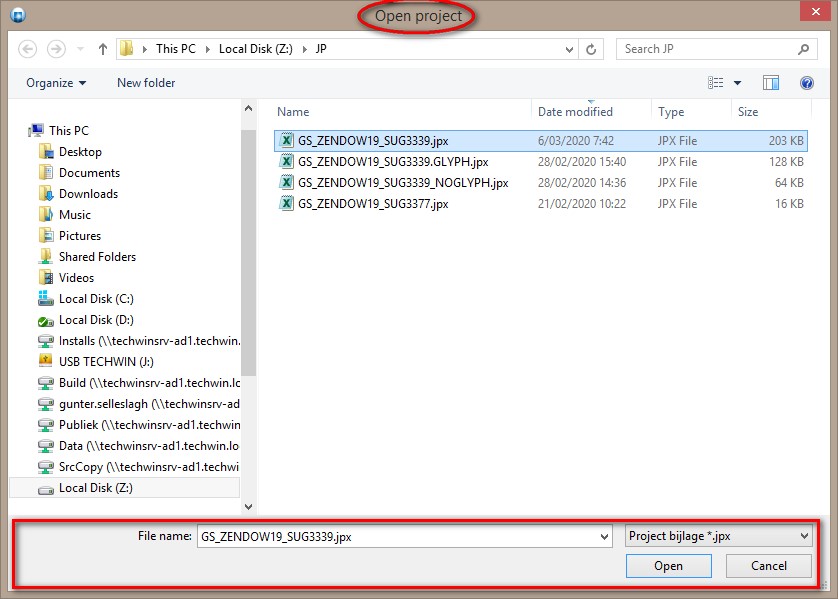This screenshot has height=599, width=838.
Task: Close the Open project dialog
Action: click(815, 11)
